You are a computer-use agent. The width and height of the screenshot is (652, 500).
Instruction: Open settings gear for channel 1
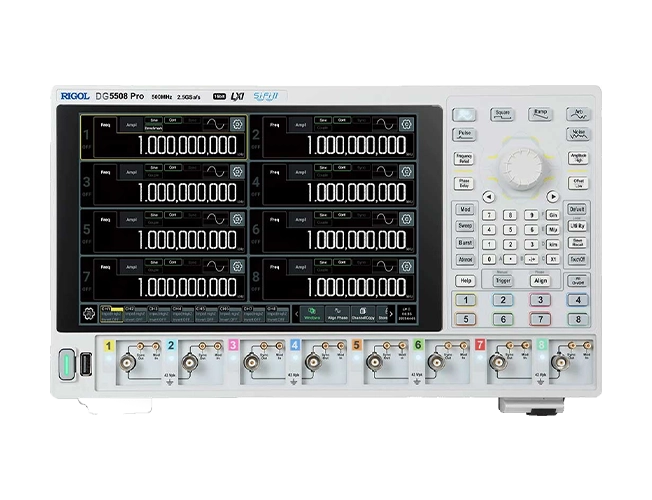click(x=237, y=124)
